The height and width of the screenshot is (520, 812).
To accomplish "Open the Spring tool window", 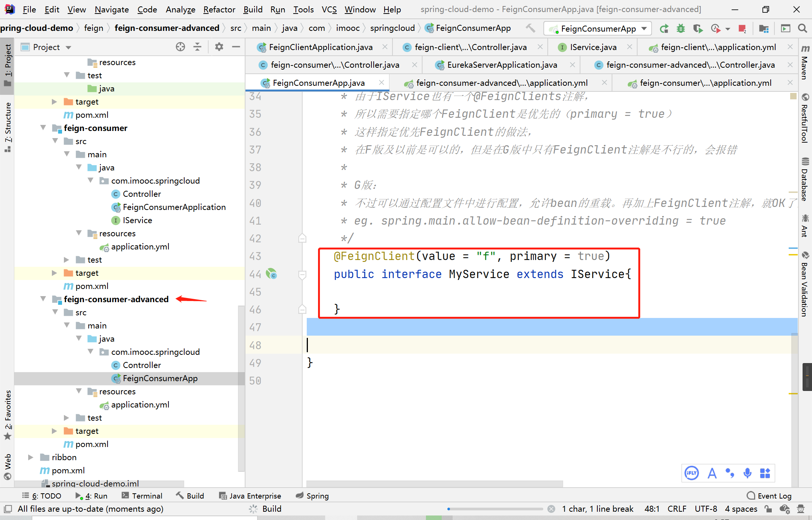I will 312,496.
